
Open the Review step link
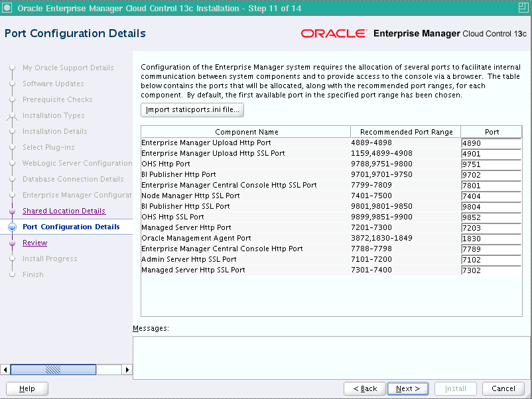click(x=35, y=243)
